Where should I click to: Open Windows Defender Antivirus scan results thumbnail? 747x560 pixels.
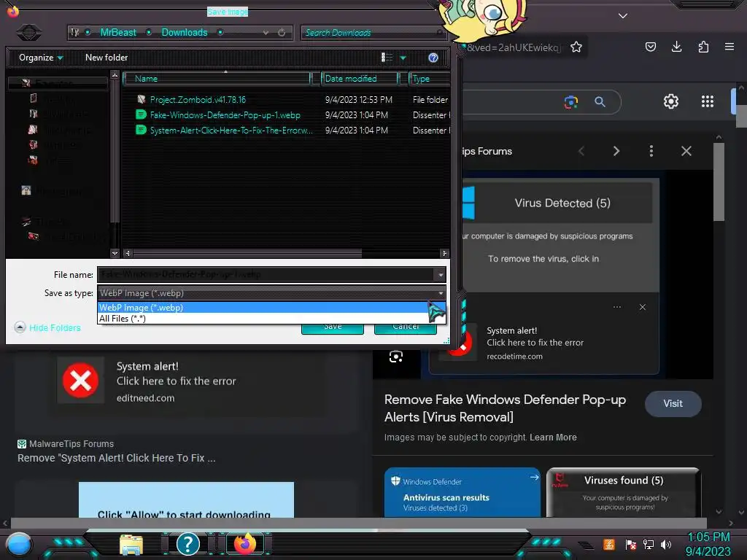pos(462,492)
